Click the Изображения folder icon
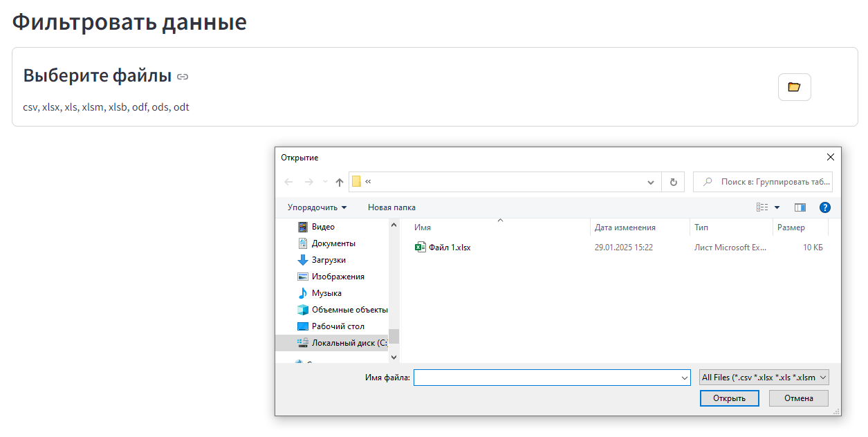Image resolution: width=868 pixels, height=437 pixels. pyautogui.click(x=302, y=277)
